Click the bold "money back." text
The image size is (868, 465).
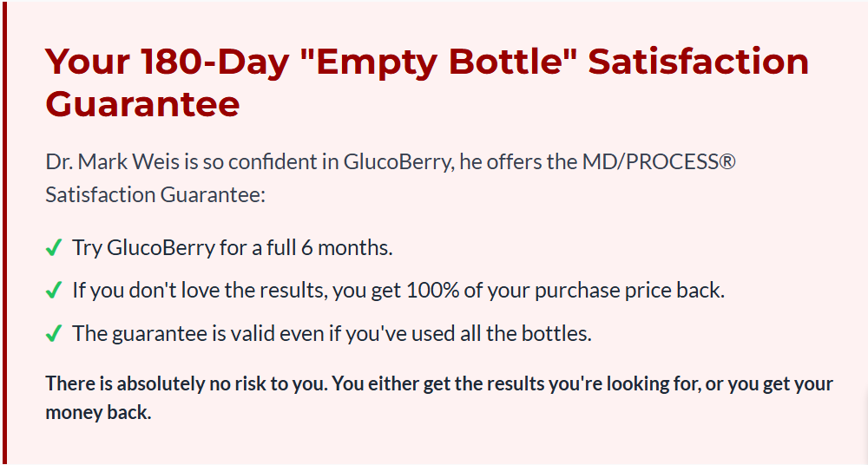point(98,412)
